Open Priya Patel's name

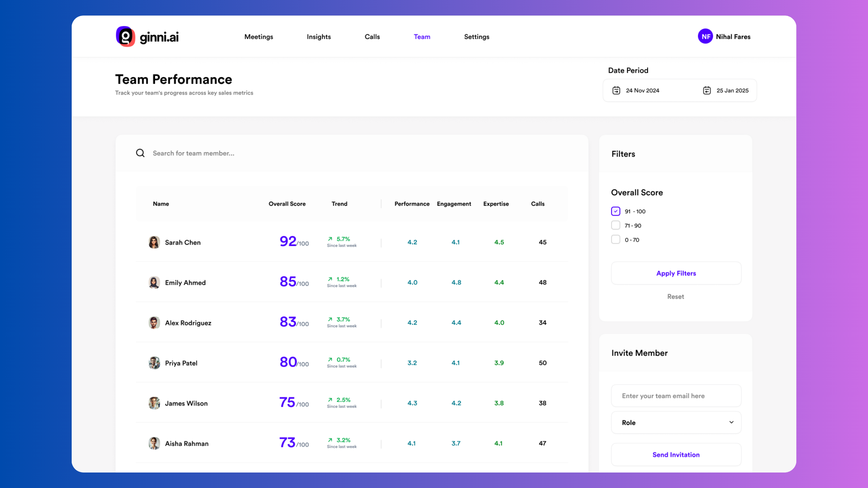[181, 363]
